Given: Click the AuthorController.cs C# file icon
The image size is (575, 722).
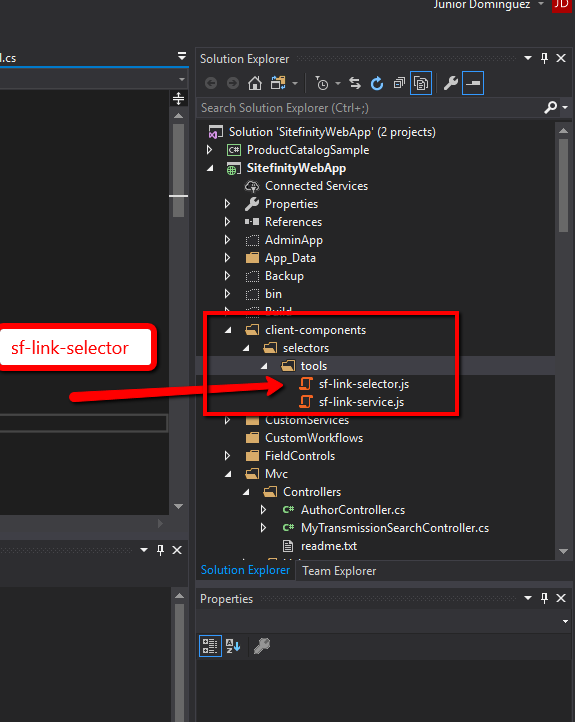Looking at the screenshot, I should click(288, 510).
